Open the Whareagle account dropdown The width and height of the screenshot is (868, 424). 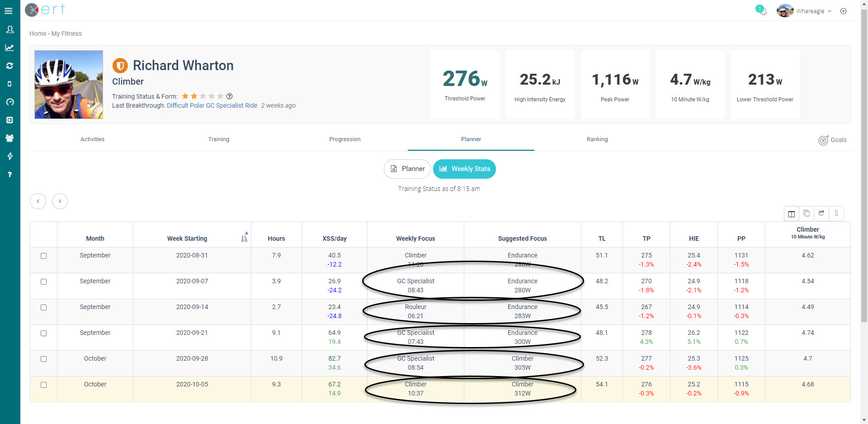click(x=811, y=11)
